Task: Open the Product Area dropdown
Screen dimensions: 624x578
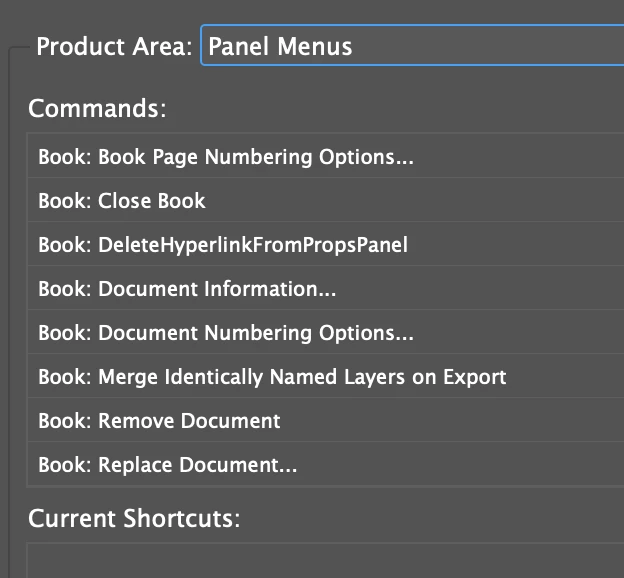Action: point(412,45)
